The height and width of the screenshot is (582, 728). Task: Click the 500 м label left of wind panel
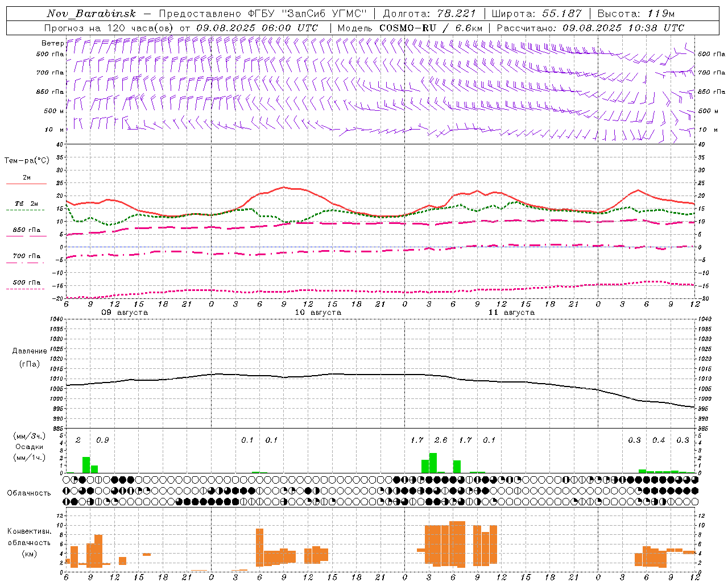click(54, 111)
